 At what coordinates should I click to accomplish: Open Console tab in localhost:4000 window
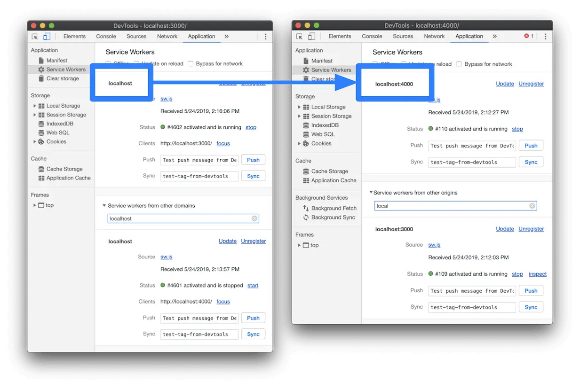[x=372, y=36]
